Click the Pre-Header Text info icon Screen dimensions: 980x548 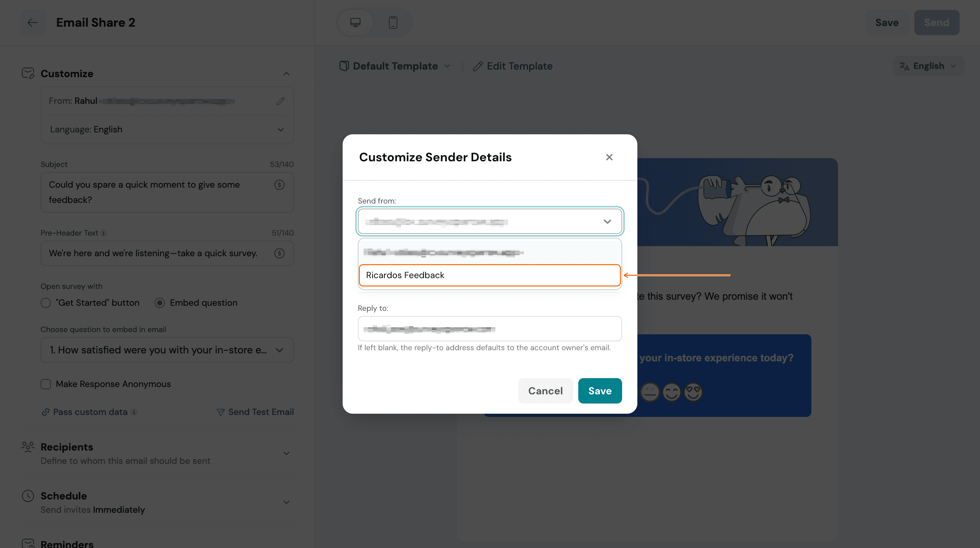click(104, 233)
